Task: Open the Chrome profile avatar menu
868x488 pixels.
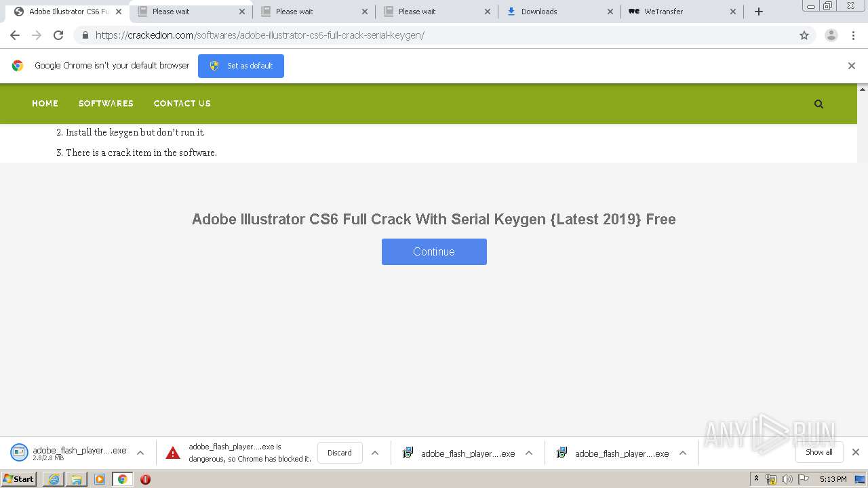Action: click(x=831, y=35)
